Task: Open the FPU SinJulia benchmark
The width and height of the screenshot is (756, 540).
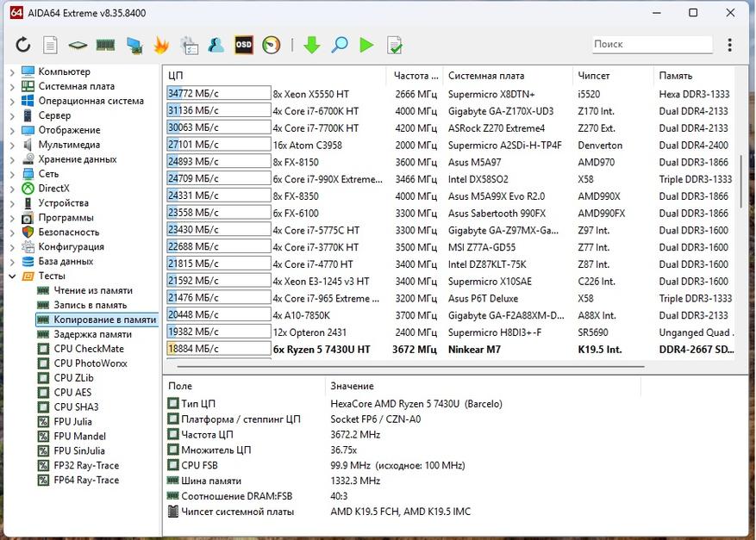Action: click(x=79, y=451)
